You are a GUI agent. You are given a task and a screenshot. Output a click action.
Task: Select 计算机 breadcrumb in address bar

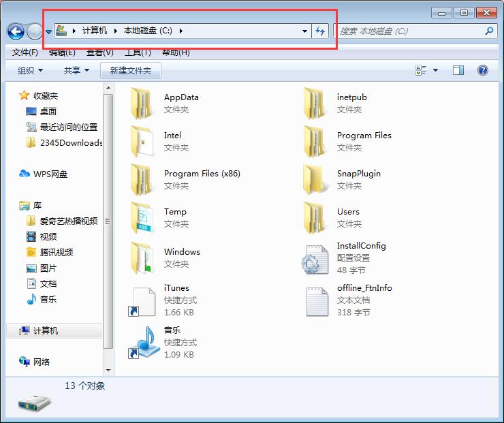pos(95,31)
